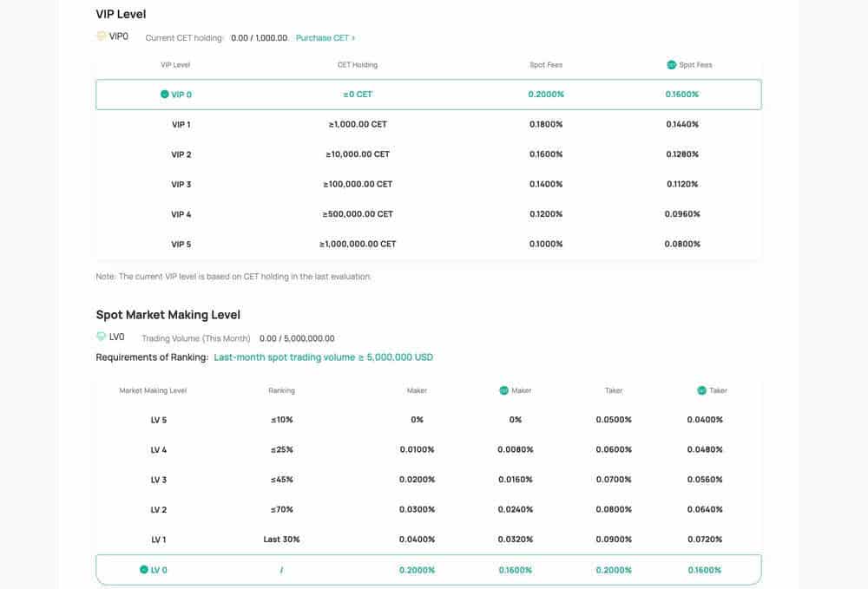Click the 0.1800% spot fee for VIP 1
This screenshot has width=868, height=589.
[x=546, y=124]
